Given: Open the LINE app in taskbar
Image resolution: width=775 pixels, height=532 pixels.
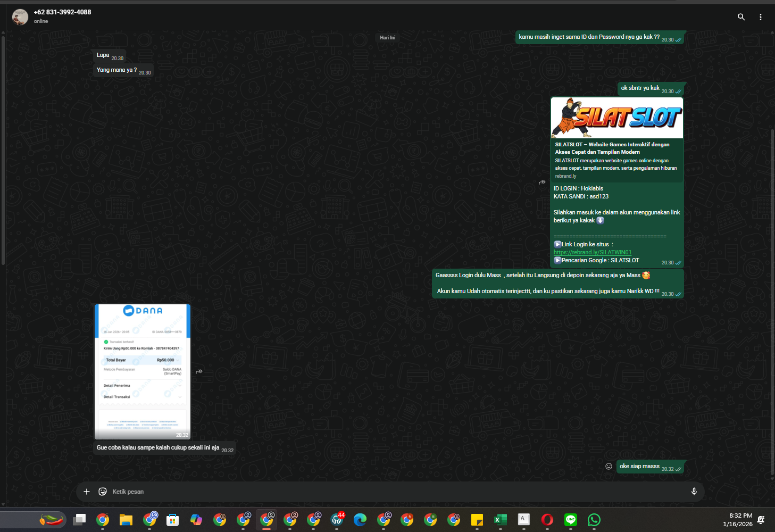Looking at the screenshot, I should (571, 520).
